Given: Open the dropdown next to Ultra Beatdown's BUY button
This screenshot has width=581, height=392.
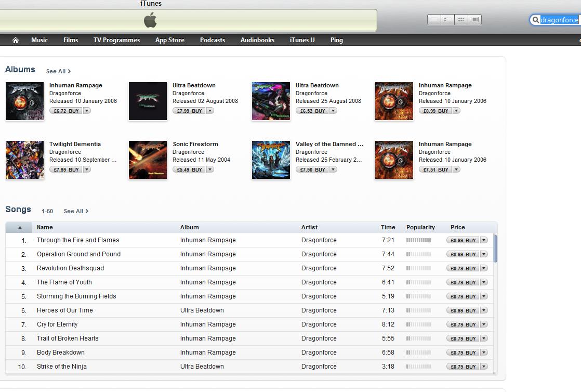Looking at the screenshot, I should pyautogui.click(x=210, y=110).
